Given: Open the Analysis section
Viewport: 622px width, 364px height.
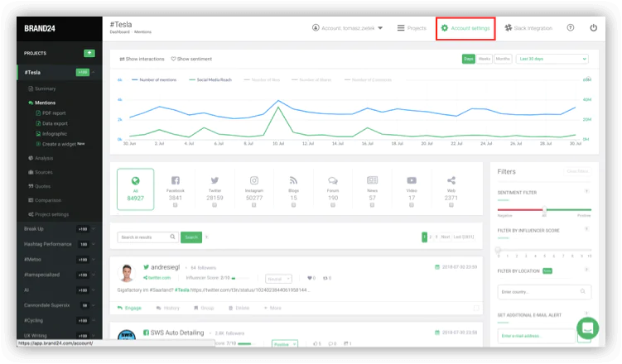Looking at the screenshot, I should point(41,158).
